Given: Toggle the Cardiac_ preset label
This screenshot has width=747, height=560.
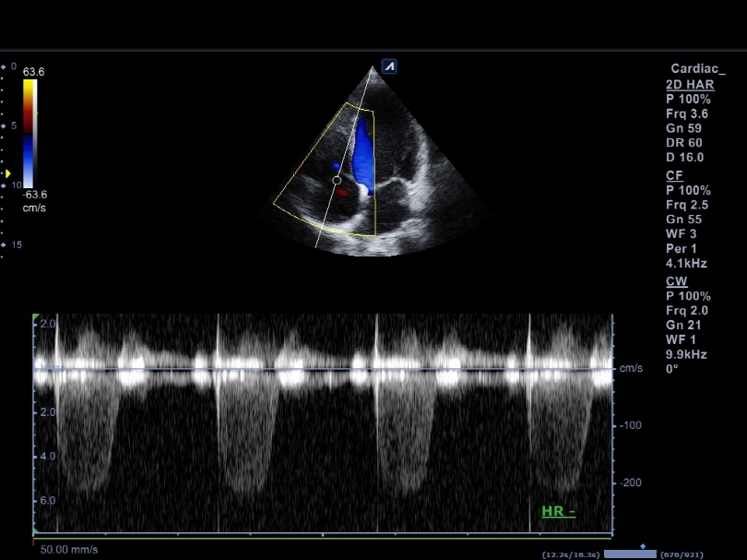Looking at the screenshot, I should tap(696, 69).
